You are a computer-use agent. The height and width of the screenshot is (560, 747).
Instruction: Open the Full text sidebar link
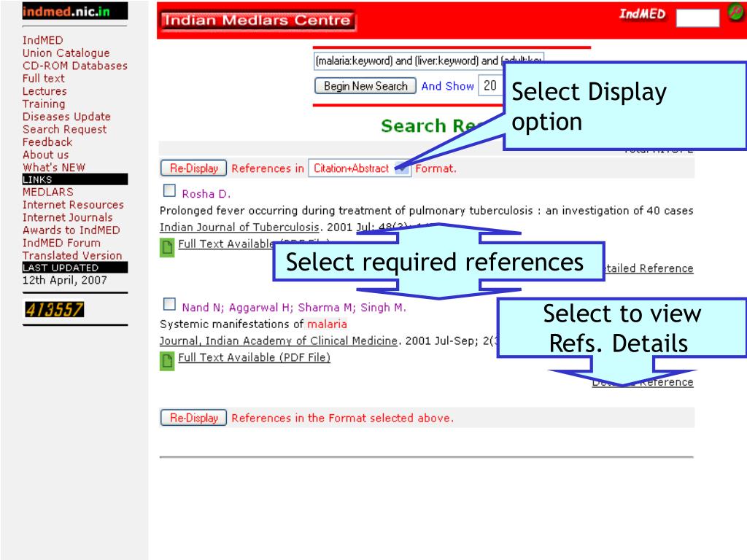click(43, 78)
